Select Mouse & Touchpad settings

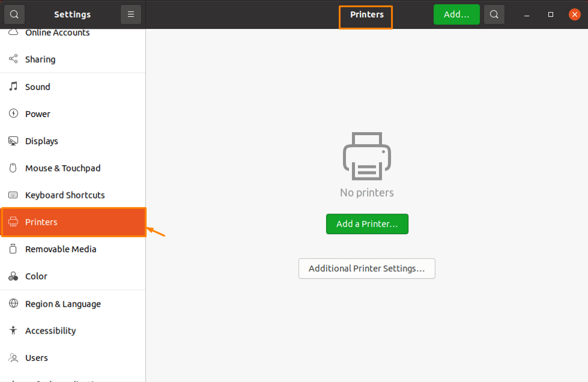62,168
